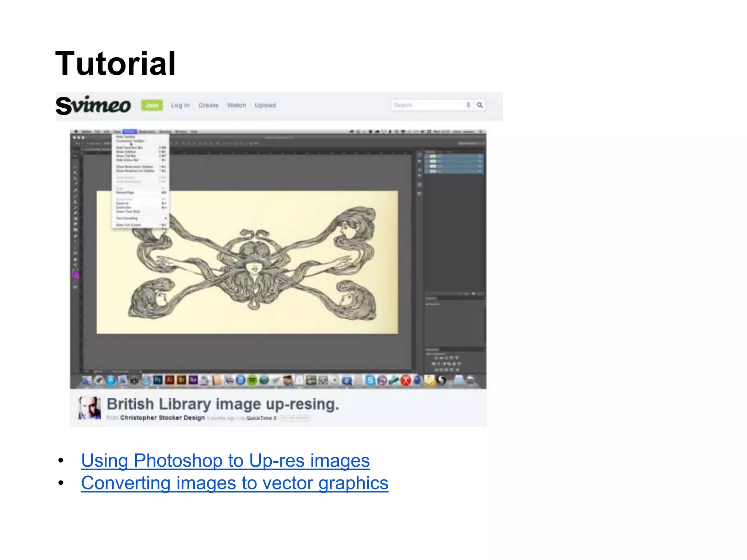This screenshot has width=747, height=560.
Task: Open 'Converting images to vector graphics' link
Action: point(235,483)
